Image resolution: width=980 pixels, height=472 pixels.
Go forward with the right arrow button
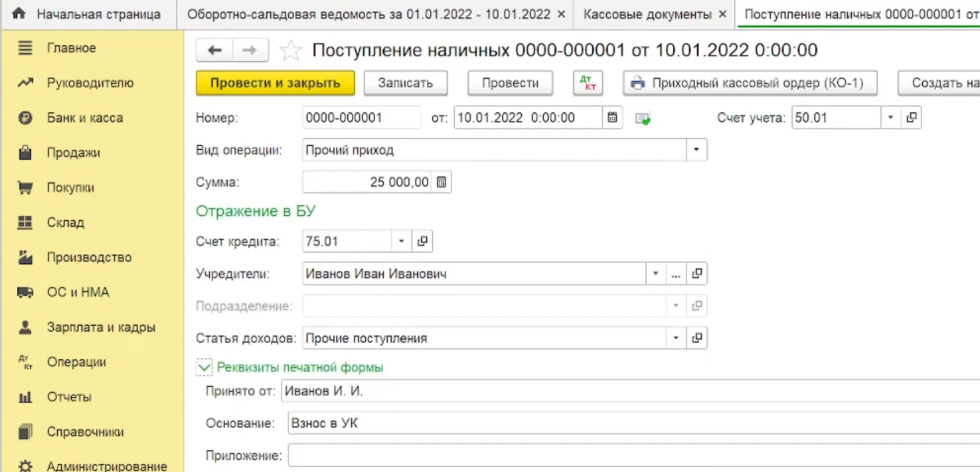(250, 50)
